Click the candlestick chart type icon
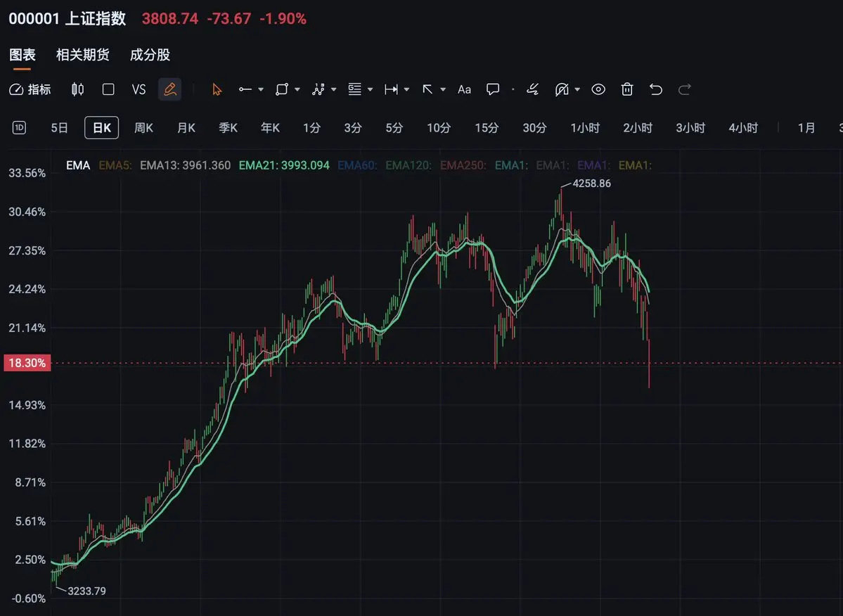This screenshot has height=616, width=843. [x=77, y=89]
